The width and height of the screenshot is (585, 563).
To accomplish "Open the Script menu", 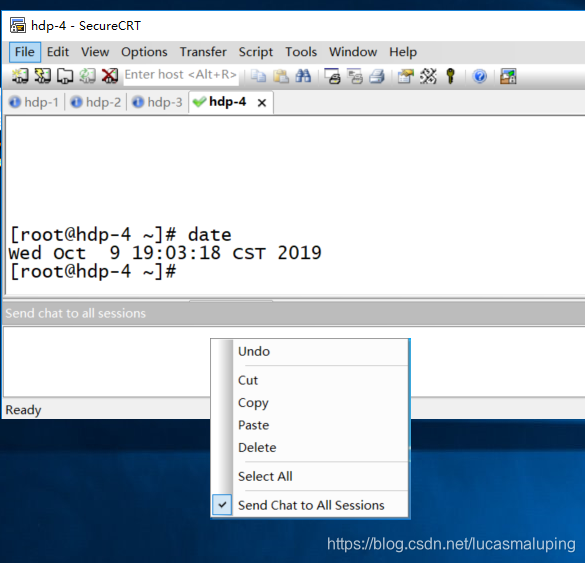I will [x=256, y=52].
